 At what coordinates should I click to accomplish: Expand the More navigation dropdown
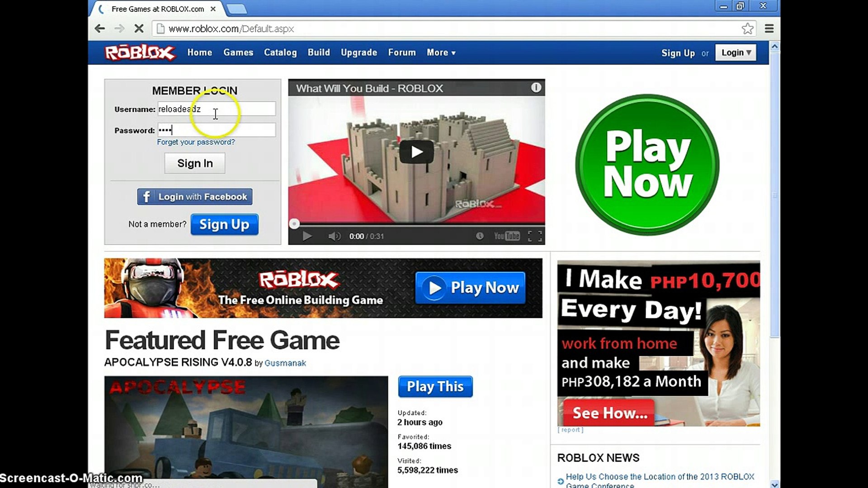pos(441,52)
